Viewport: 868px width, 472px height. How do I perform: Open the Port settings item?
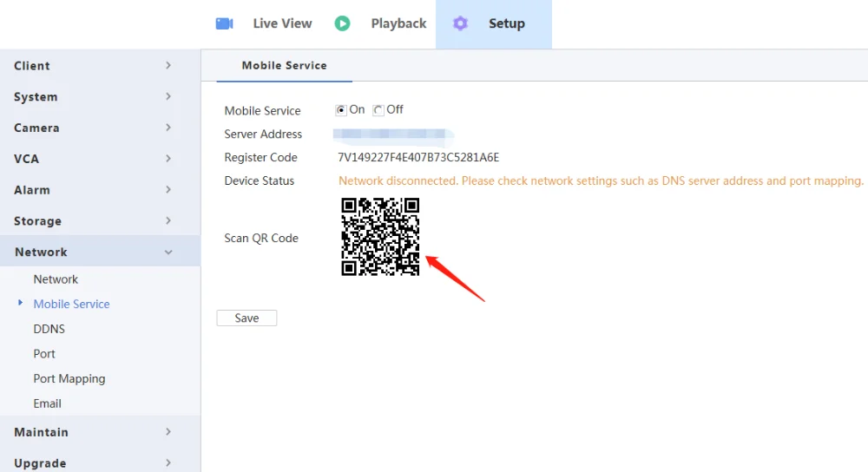pyautogui.click(x=43, y=354)
